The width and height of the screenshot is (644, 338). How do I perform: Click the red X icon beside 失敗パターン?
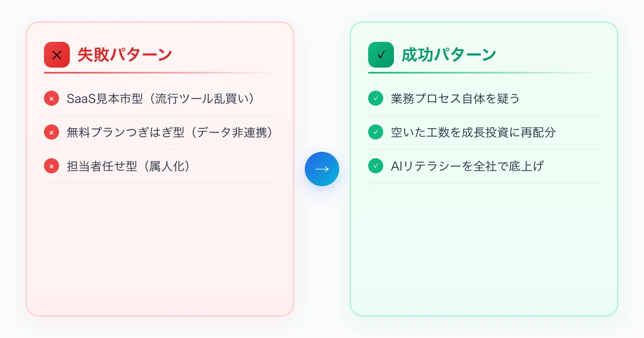coord(57,55)
